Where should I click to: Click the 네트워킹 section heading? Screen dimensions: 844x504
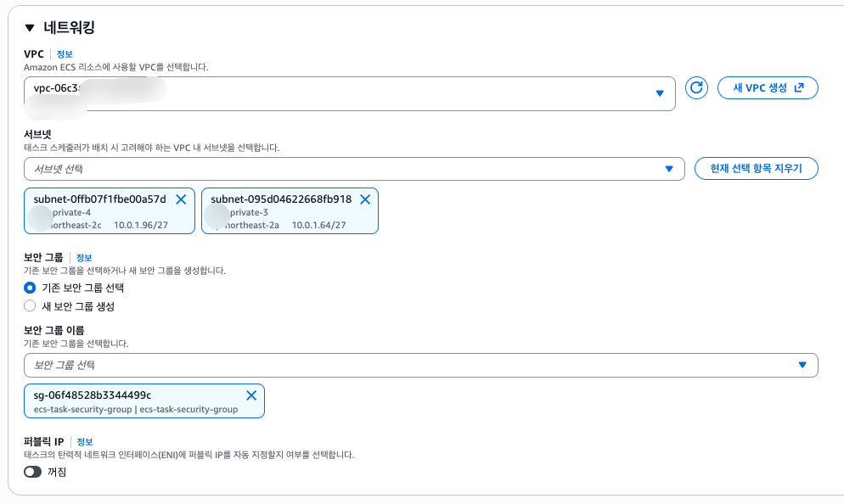coord(69,28)
